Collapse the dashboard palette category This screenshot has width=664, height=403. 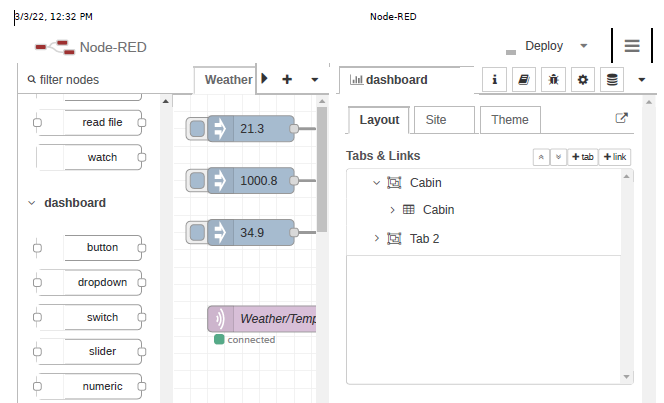coord(32,203)
